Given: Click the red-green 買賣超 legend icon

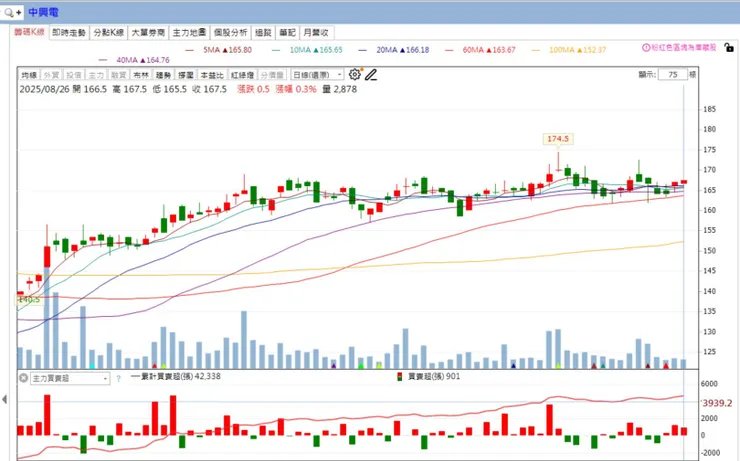Looking at the screenshot, I should 400,377.
